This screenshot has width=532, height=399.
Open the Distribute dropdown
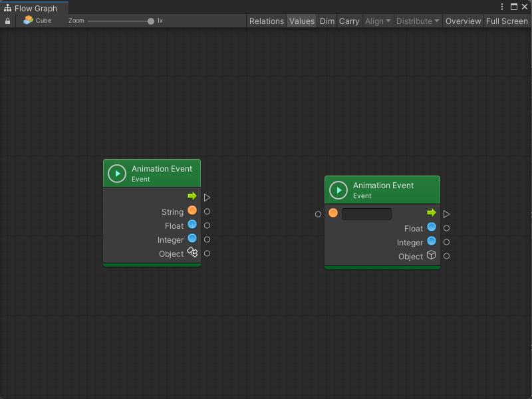pos(418,21)
